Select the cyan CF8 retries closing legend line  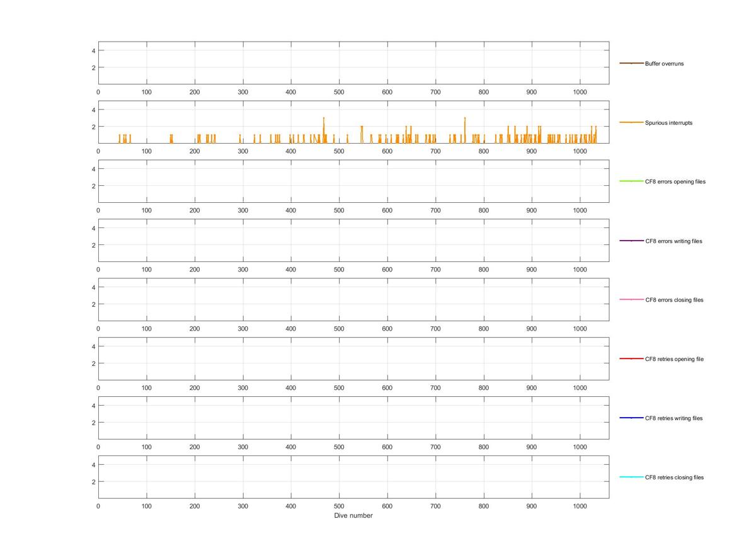(x=631, y=477)
